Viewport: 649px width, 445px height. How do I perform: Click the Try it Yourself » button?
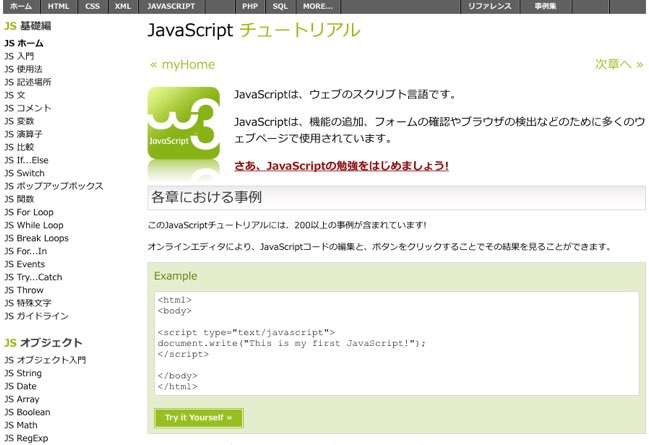pyautogui.click(x=199, y=417)
